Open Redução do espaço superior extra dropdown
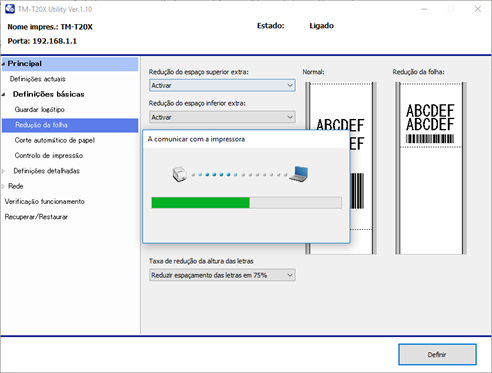Screen dimensions: 492x373 tap(222, 85)
